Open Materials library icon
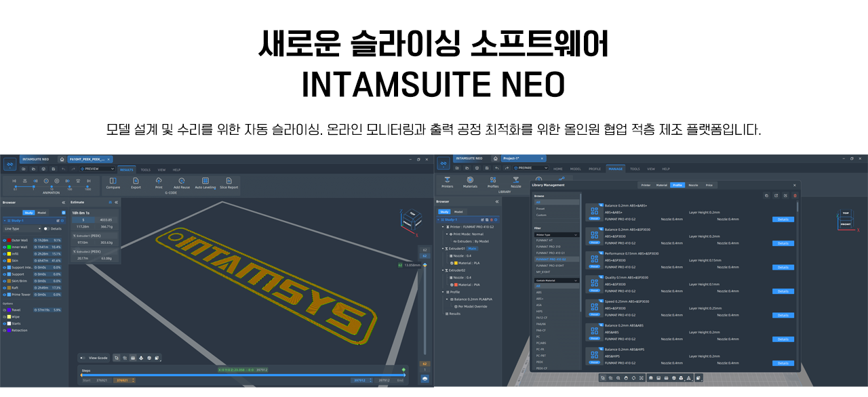The height and width of the screenshot is (397, 868). (470, 180)
